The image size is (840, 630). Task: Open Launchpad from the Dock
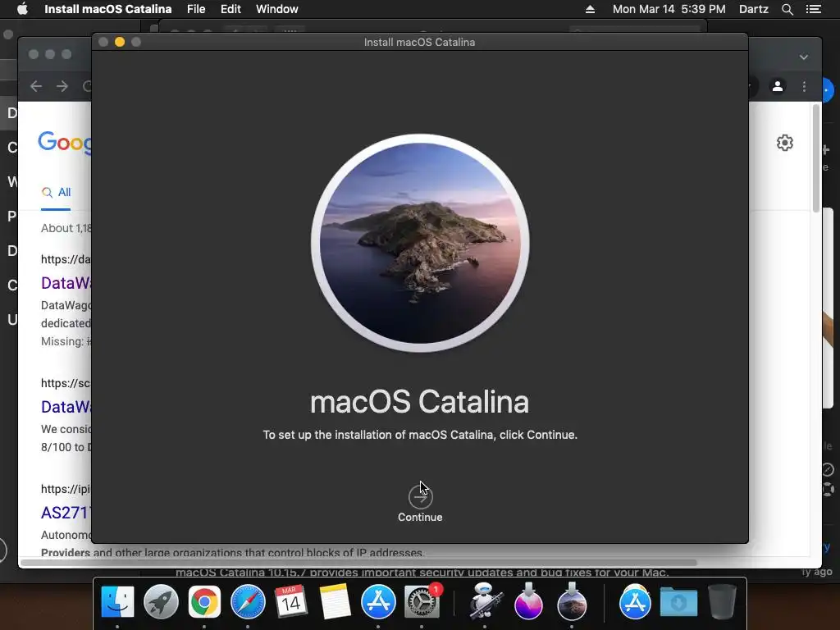pyautogui.click(x=161, y=601)
